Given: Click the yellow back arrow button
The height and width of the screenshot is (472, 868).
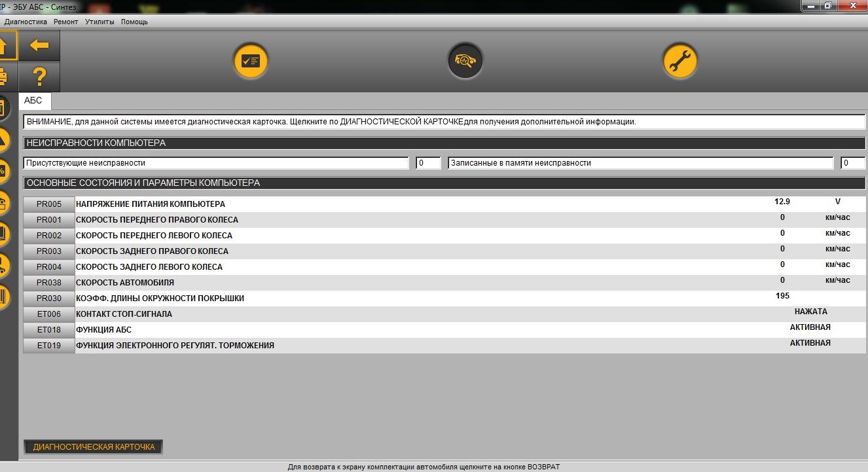Looking at the screenshot, I should [x=39, y=45].
